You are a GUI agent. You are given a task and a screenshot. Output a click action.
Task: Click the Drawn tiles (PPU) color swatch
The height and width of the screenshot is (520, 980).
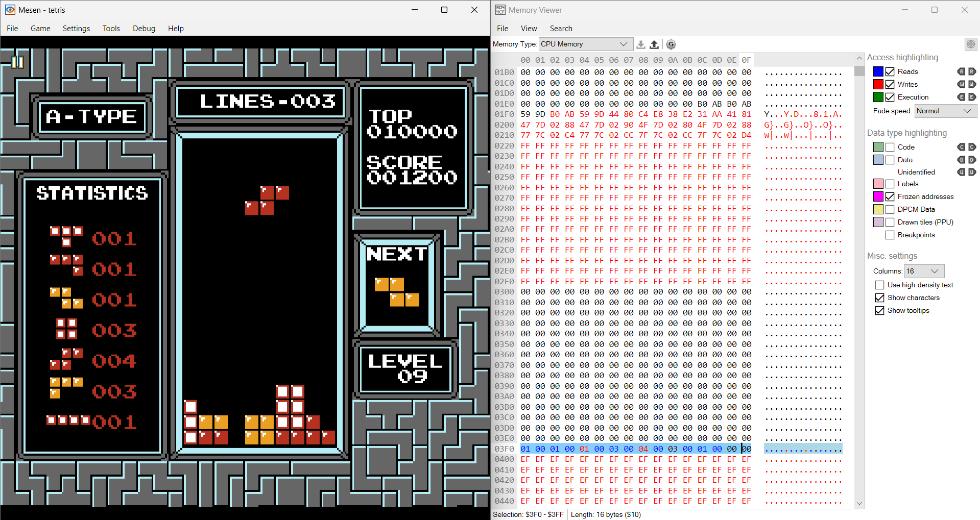click(878, 222)
